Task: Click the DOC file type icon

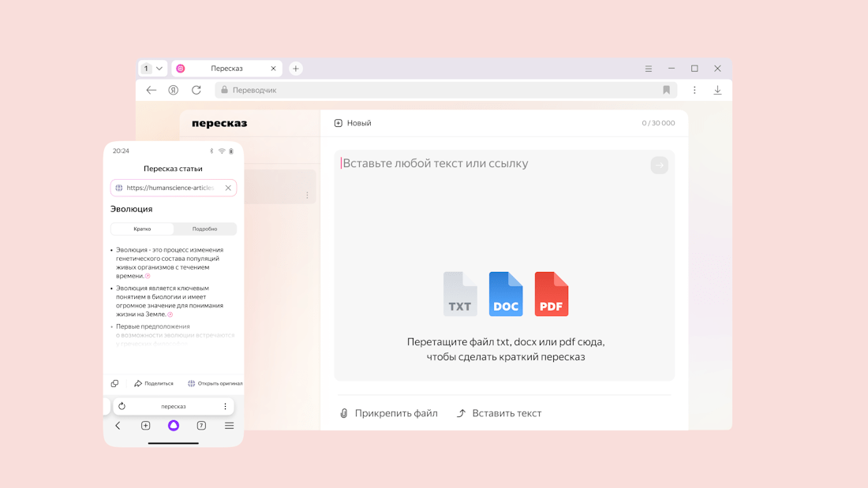Action: pyautogui.click(x=506, y=294)
